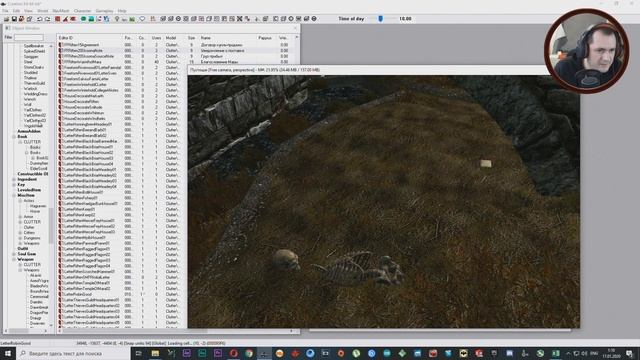Click the heart-shaped toolbar icon
Screen dimensions: 640x360
pyautogui.click(x=142, y=19)
